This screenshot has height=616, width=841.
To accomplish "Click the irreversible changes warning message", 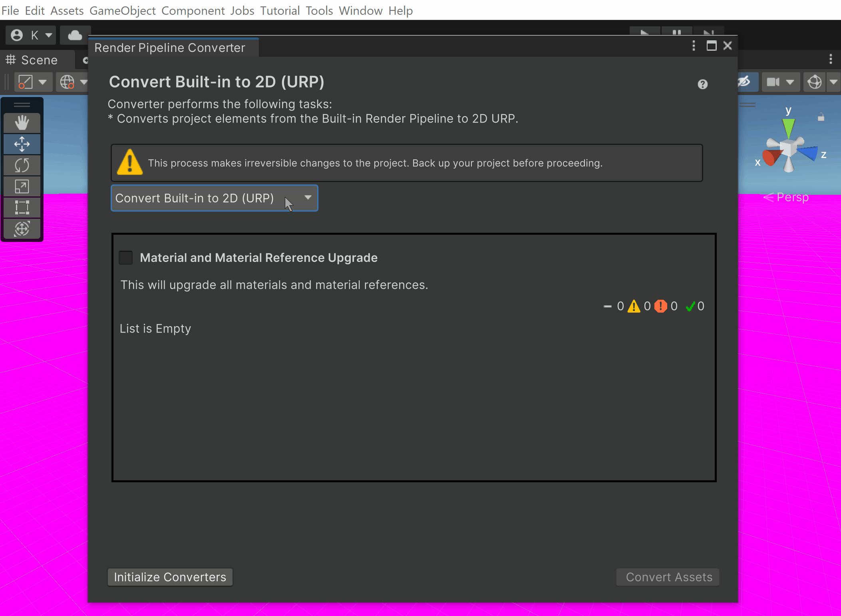I will coord(407,163).
